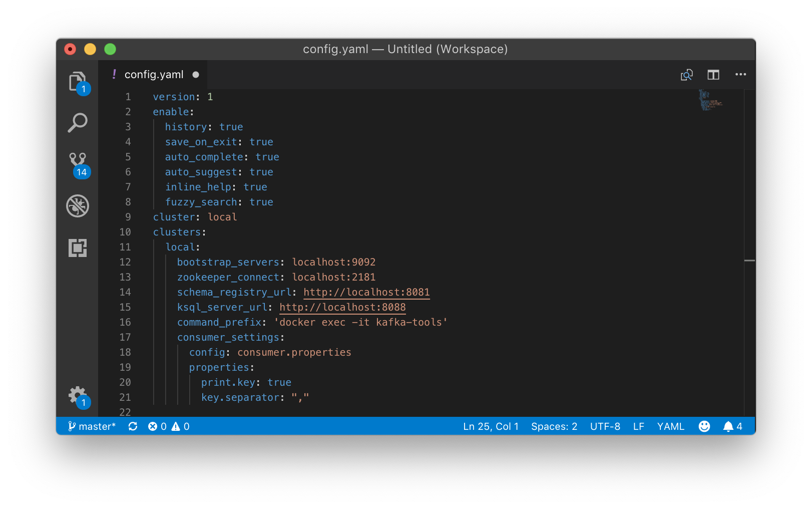Follow the http://localhost:8081 link
This screenshot has height=509, width=812.
366,292
